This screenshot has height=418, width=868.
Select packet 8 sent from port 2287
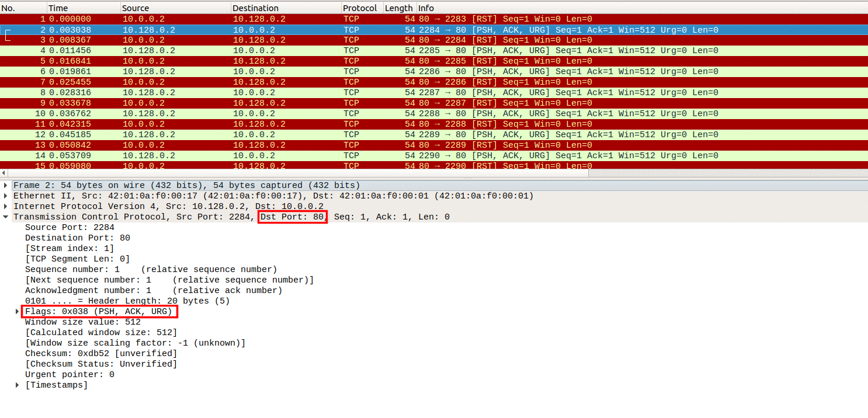pyautogui.click(x=434, y=93)
